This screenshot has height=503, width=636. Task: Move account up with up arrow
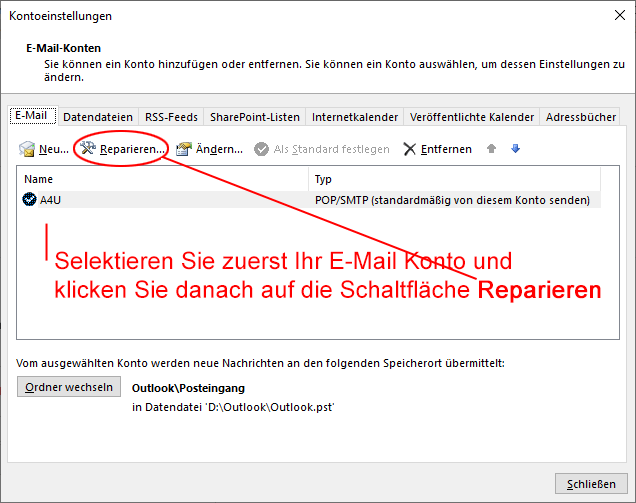pyautogui.click(x=492, y=149)
